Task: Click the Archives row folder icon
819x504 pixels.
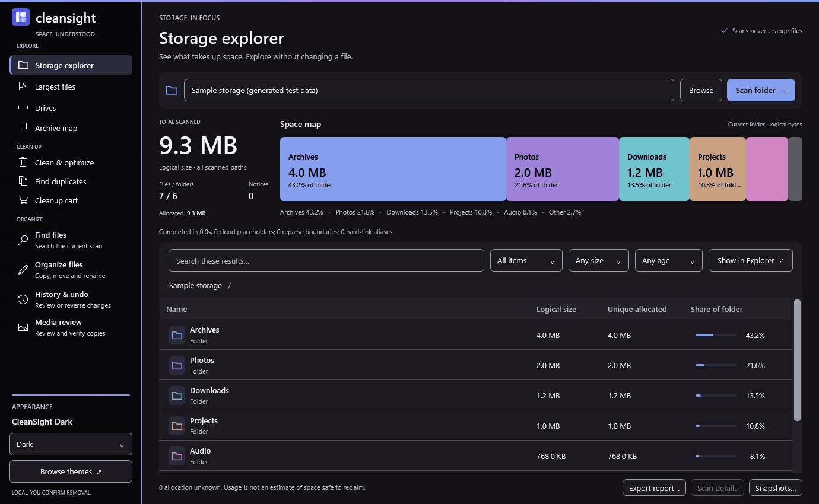Action: pyautogui.click(x=177, y=335)
